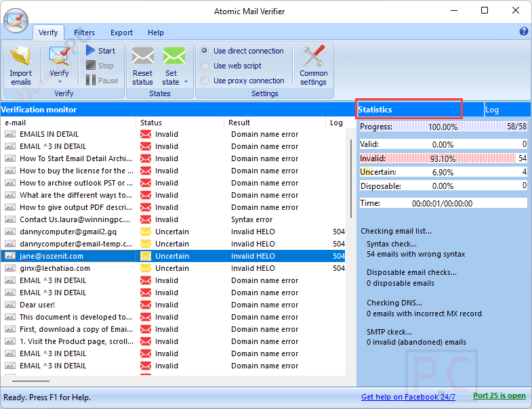Switch to the Filters ribbon tab
Image resolution: width=532 pixels, height=409 pixels.
pos(84,33)
